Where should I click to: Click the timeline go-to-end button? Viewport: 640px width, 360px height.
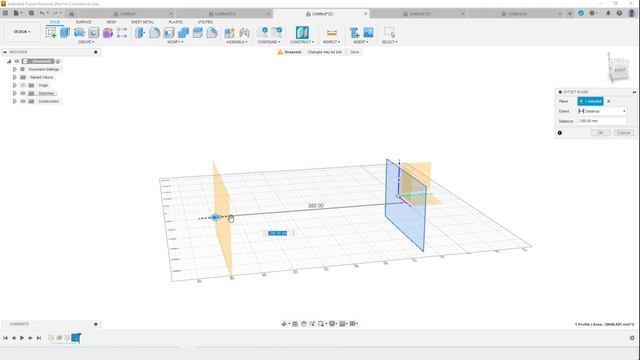(39, 338)
